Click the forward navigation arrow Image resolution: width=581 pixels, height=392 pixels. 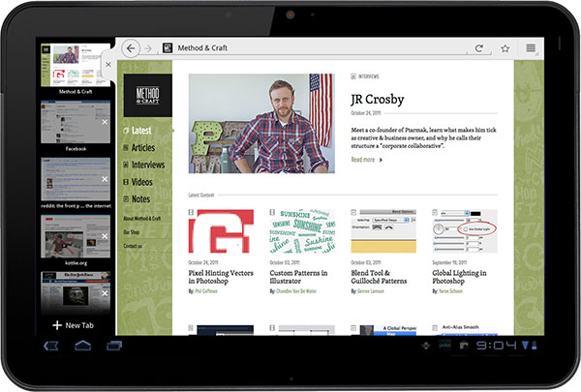pyautogui.click(x=148, y=48)
